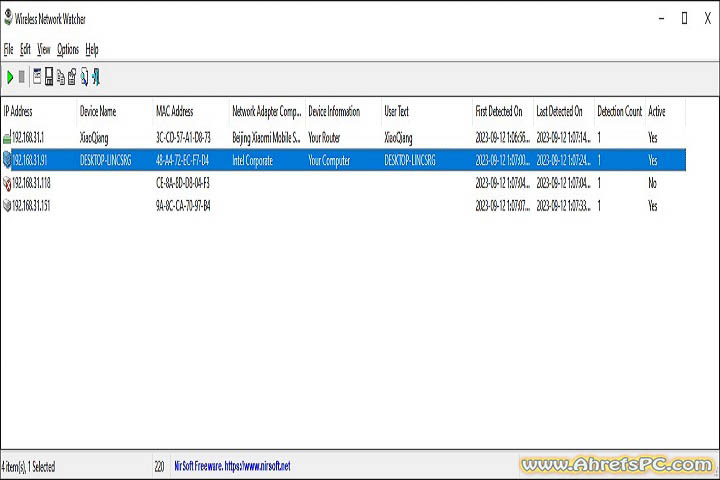The height and width of the screenshot is (480, 720).
Task: Open Find using the magnifier toolbar icon
Action: (84, 77)
